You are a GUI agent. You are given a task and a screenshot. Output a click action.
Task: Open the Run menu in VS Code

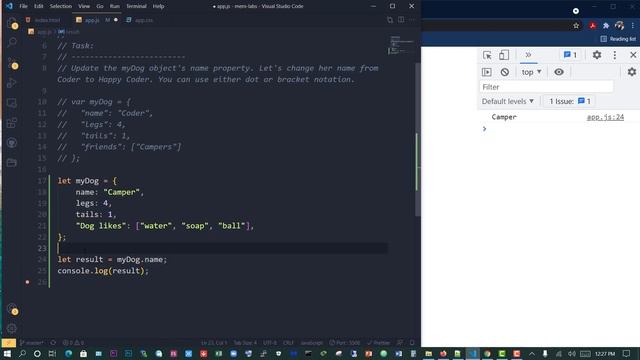[x=115, y=6]
